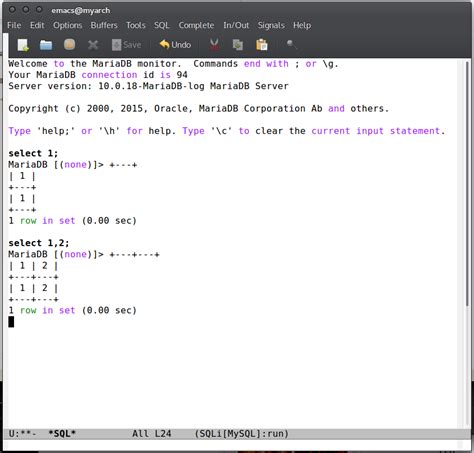Click the Undo toolbar button
The height and width of the screenshot is (453, 474).
175,45
